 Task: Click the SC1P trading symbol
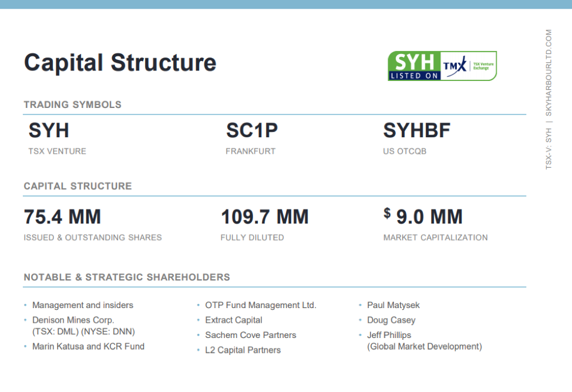tap(252, 130)
